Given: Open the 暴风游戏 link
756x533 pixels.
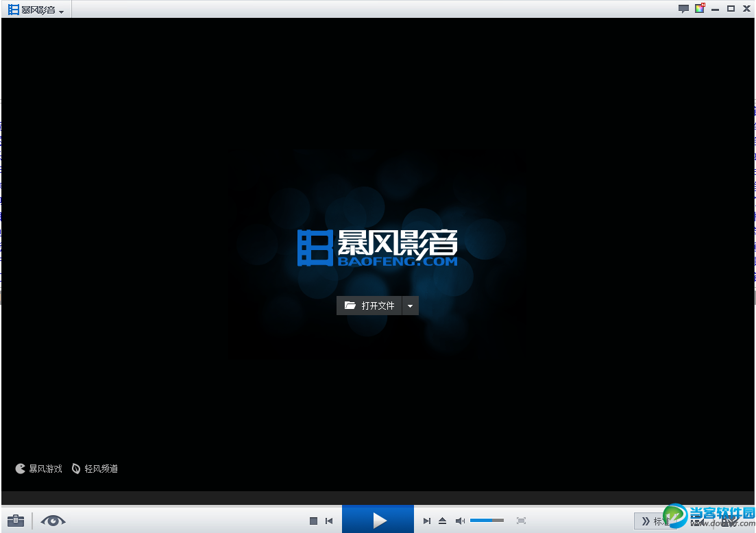Looking at the screenshot, I should click(39, 469).
